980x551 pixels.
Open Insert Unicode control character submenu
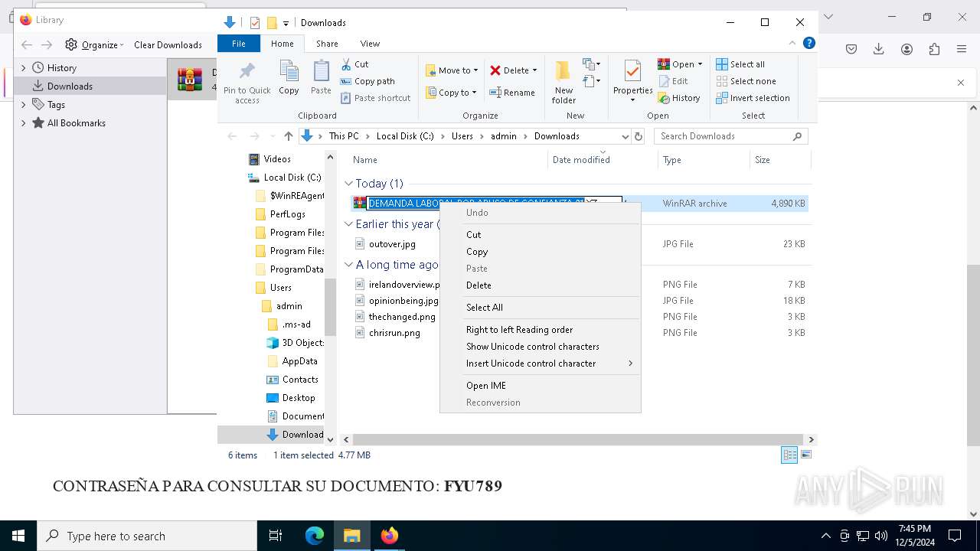pyautogui.click(x=541, y=364)
